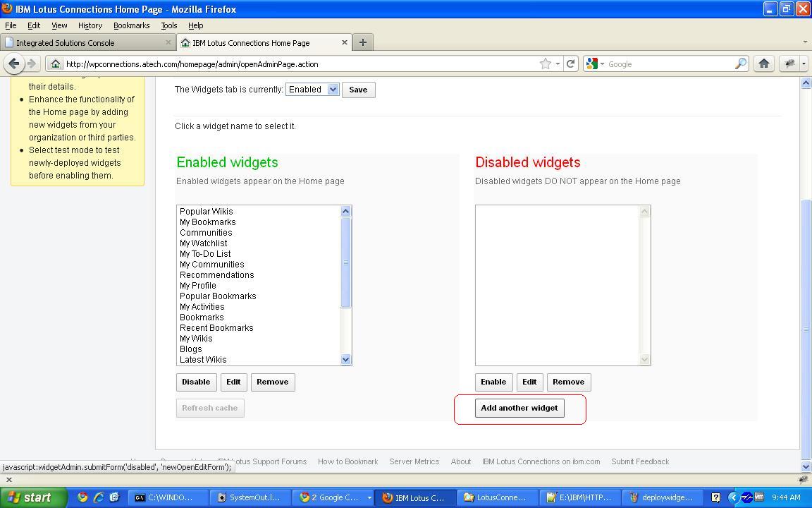Open the View menu

click(x=59, y=25)
